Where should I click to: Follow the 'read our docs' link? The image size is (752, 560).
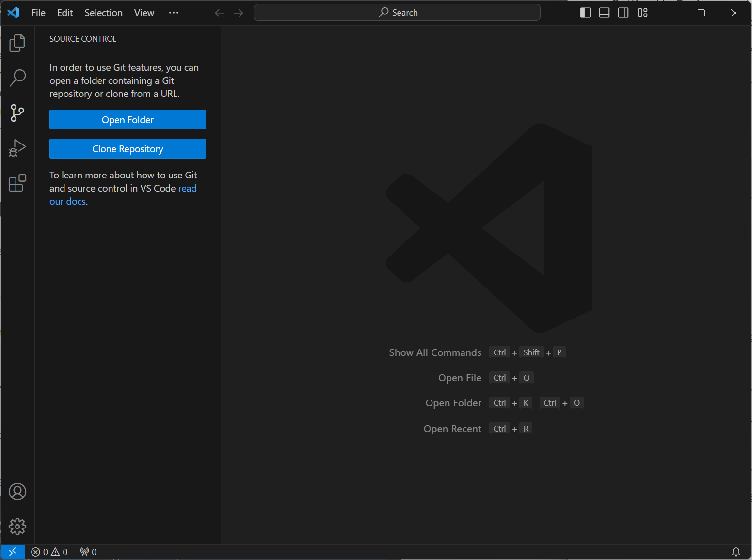187,188
